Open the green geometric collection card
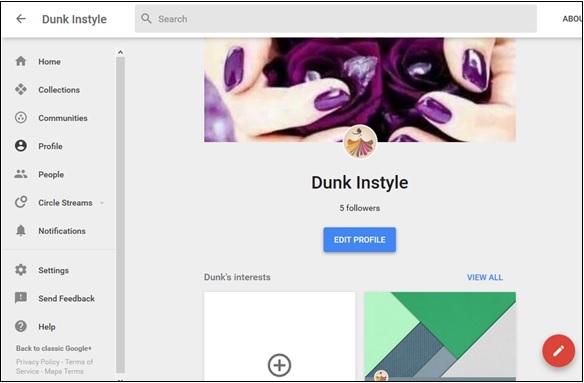584x383 pixels. pyautogui.click(x=440, y=335)
